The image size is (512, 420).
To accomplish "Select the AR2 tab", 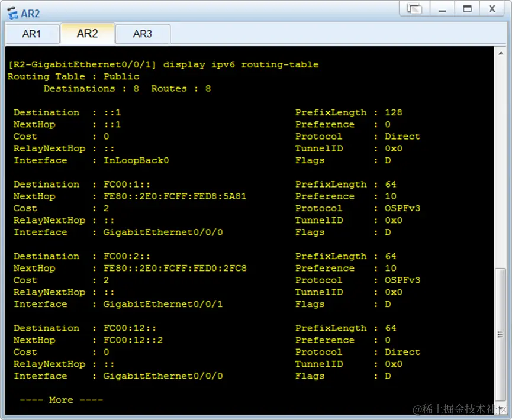I will click(x=87, y=33).
